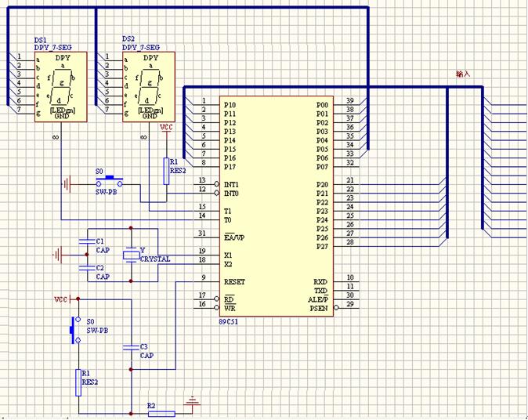Click VCC power port in reset circuit
The height and width of the screenshot is (420, 528).
(x=63, y=299)
